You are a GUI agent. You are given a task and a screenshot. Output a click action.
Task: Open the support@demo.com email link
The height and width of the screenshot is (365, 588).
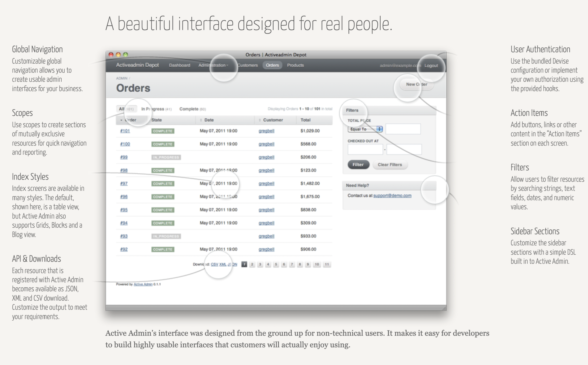point(392,195)
